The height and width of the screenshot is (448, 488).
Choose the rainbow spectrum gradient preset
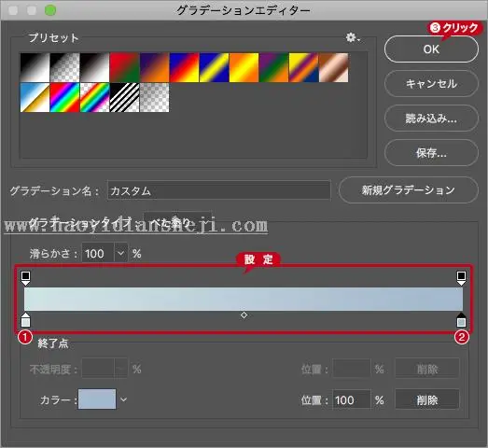(x=64, y=97)
